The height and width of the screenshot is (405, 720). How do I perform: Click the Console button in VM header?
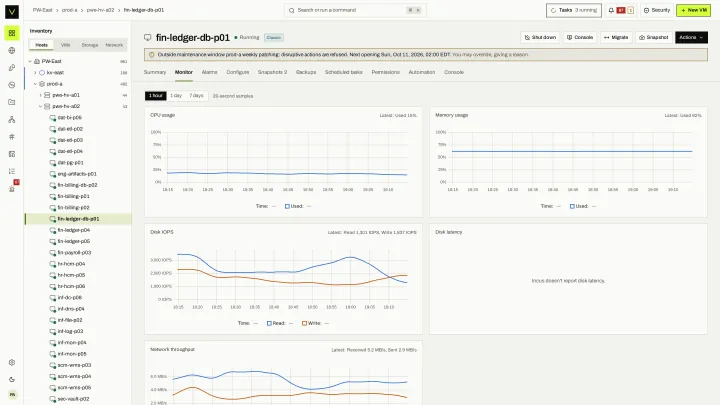(580, 37)
